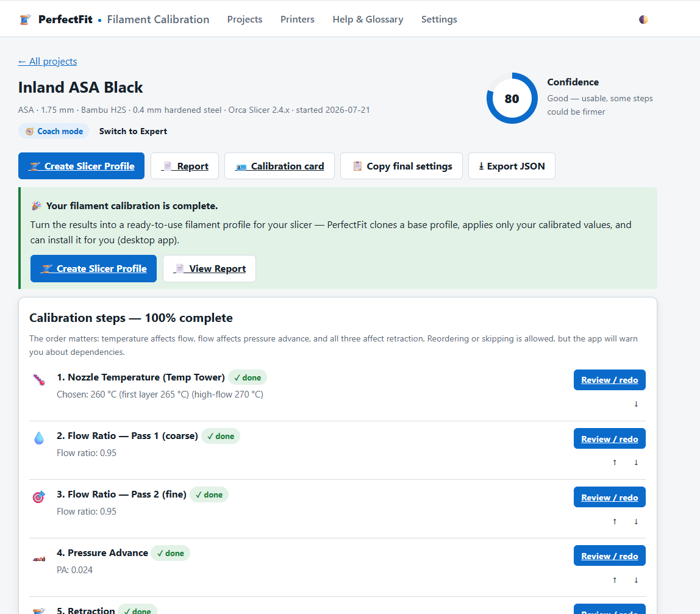The width and height of the screenshot is (700, 614).
Task: Click View Report in green banner
Action: [209, 269]
